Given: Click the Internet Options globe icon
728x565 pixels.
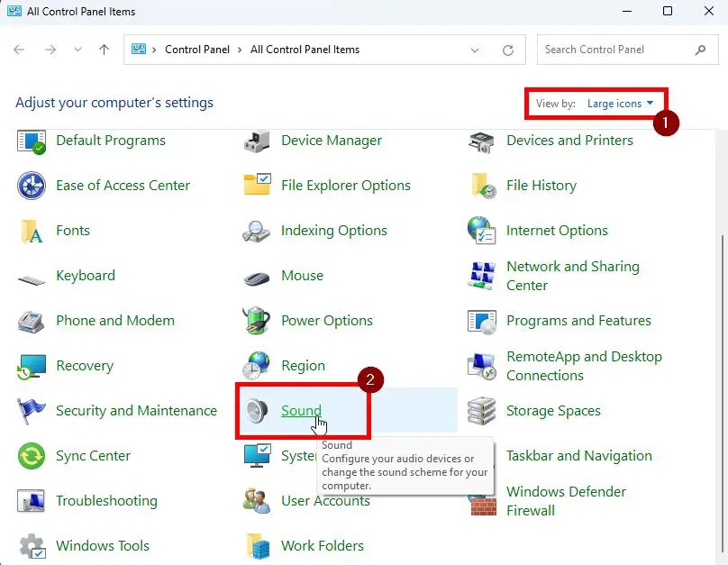Looking at the screenshot, I should (x=481, y=231).
